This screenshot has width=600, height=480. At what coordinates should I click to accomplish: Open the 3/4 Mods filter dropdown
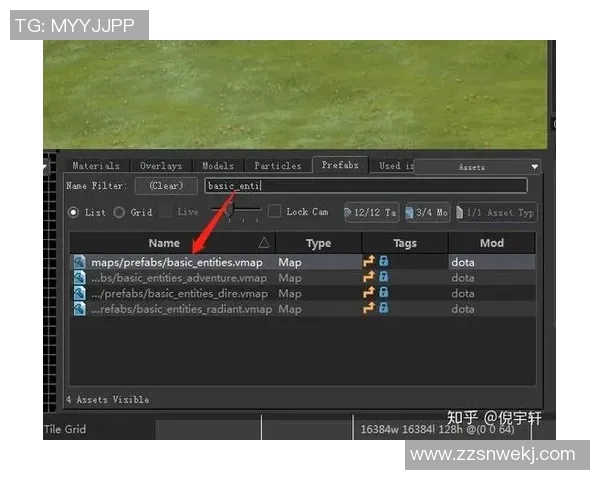(x=426, y=212)
